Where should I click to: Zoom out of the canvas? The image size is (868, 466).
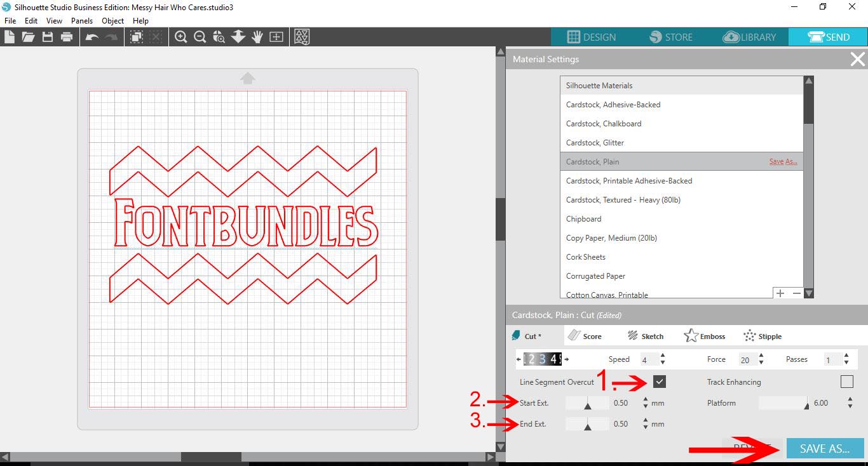(200, 37)
